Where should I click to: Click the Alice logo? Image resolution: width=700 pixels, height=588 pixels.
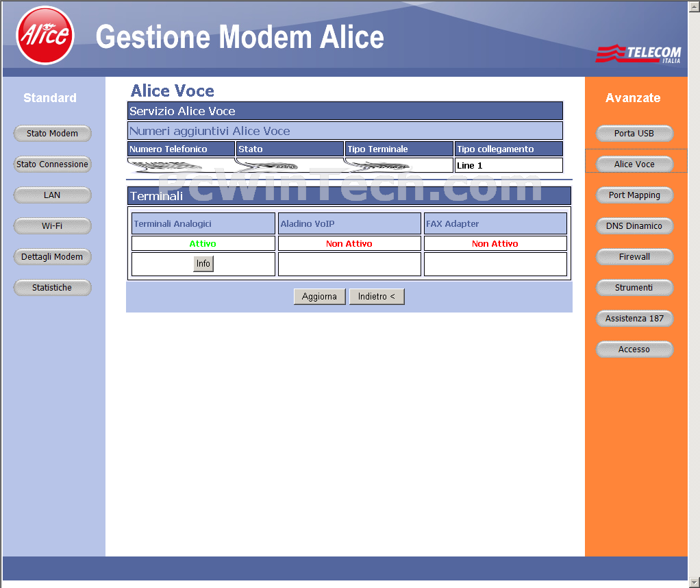point(45,35)
